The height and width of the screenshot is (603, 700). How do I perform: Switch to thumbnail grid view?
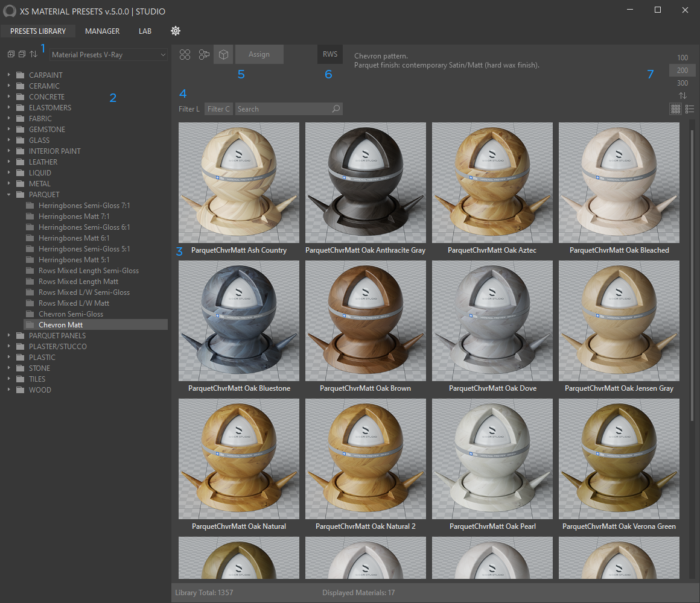(675, 109)
